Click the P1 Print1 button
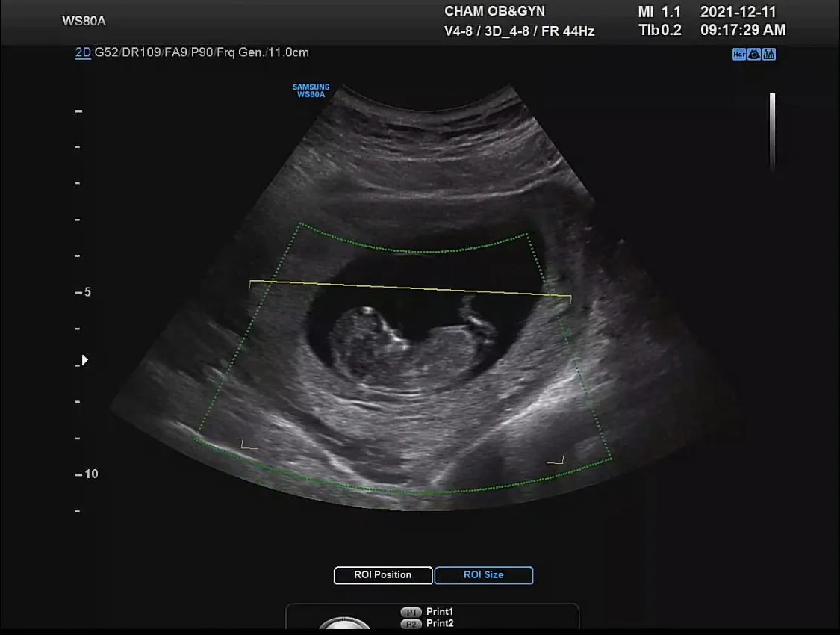 427,611
